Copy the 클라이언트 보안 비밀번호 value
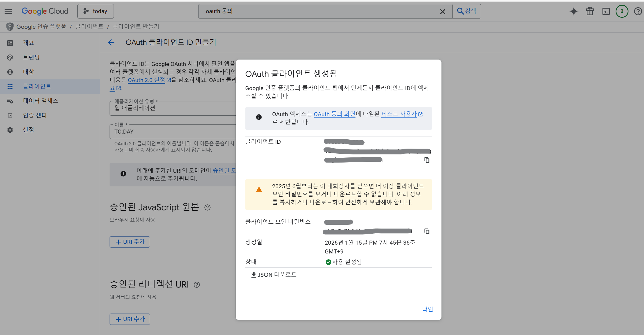644x335 pixels. [x=427, y=231]
